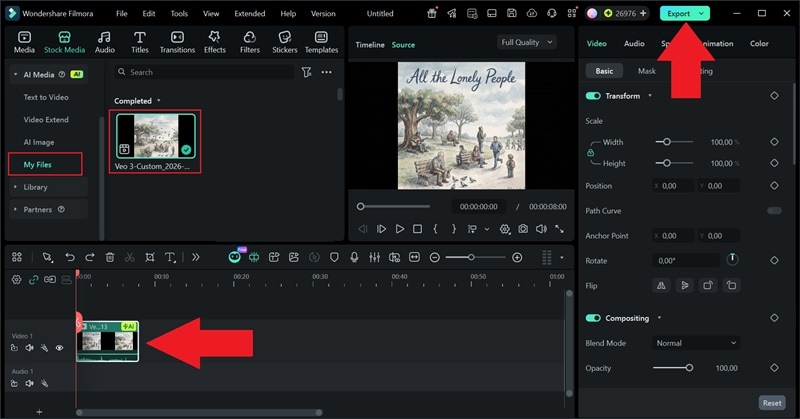Click the preview volume icon
This screenshot has width=800, height=419.
[541, 229]
